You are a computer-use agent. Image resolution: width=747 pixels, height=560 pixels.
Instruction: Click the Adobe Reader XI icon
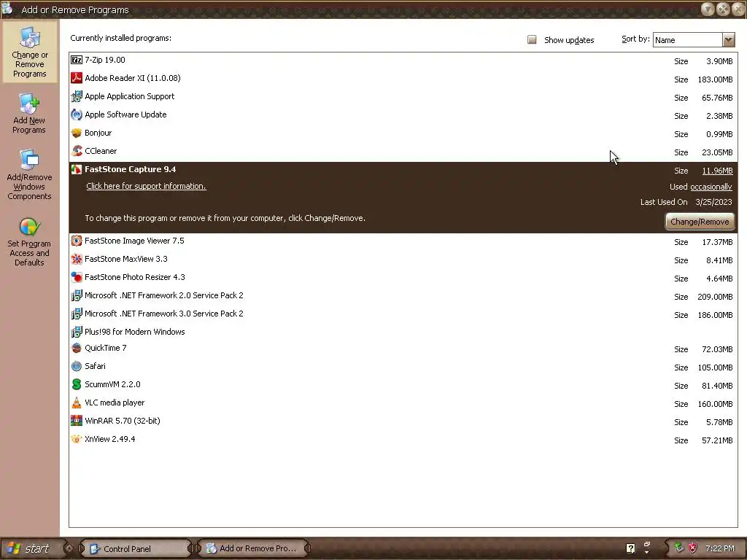tap(76, 78)
